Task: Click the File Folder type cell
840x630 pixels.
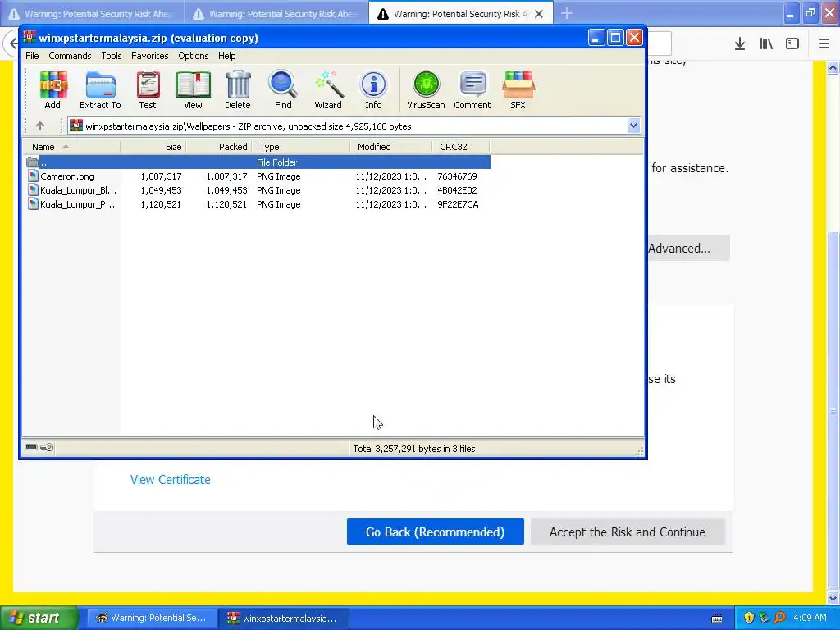Action: click(276, 162)
